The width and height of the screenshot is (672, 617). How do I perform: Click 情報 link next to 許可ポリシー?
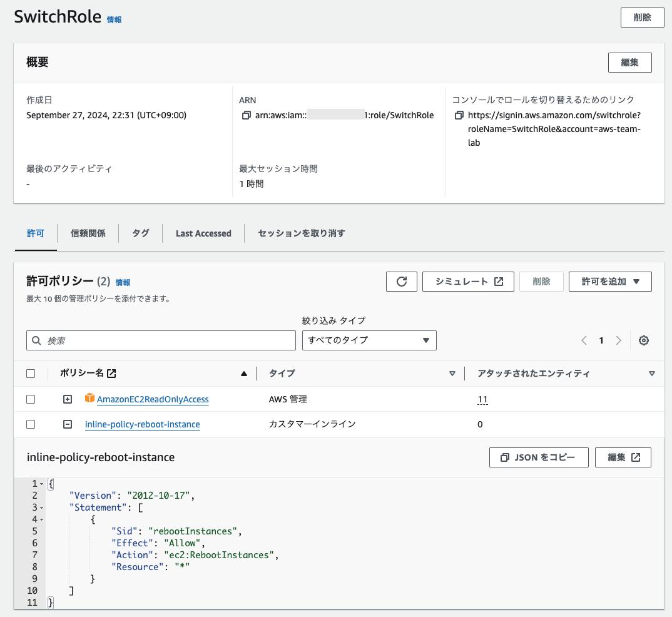123,283
